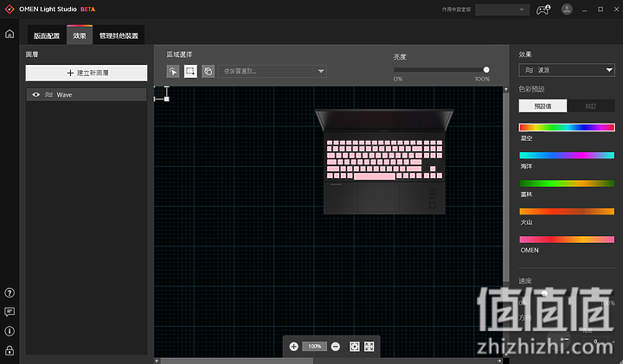Click the speed slider handle

click(545, 293)
